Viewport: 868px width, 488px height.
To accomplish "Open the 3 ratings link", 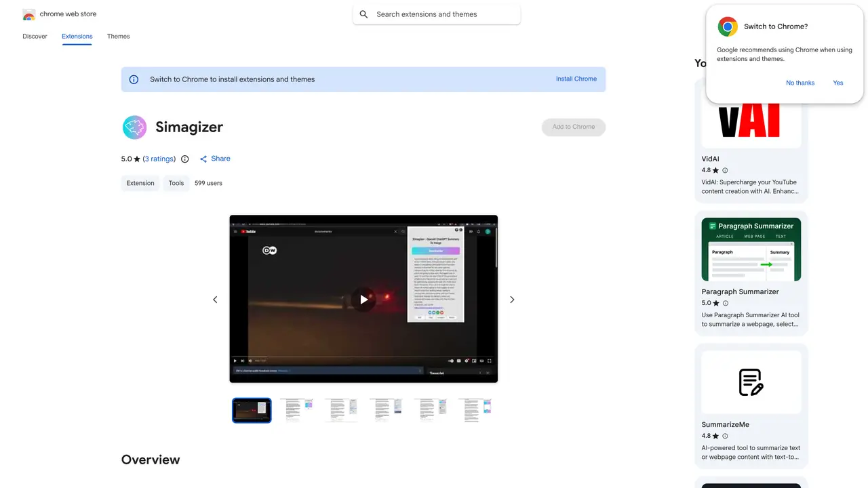I will click(x=159, y=159).
